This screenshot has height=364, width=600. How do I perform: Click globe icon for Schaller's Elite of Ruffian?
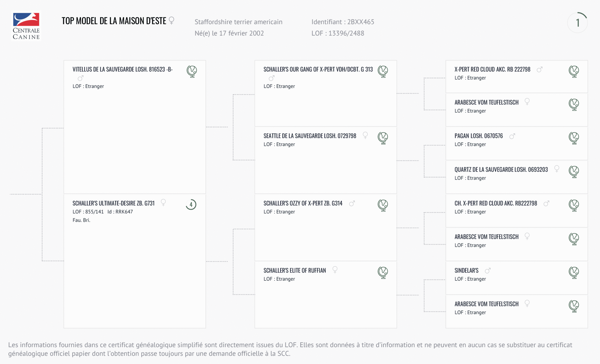383,272
